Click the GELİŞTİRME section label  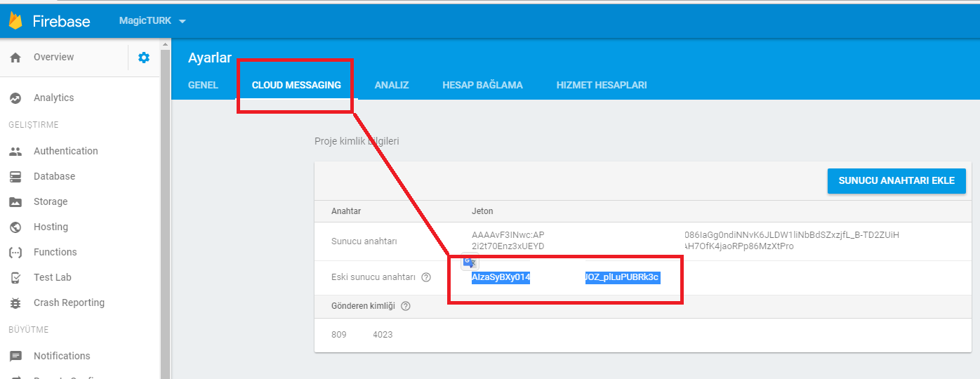[34, 125]
